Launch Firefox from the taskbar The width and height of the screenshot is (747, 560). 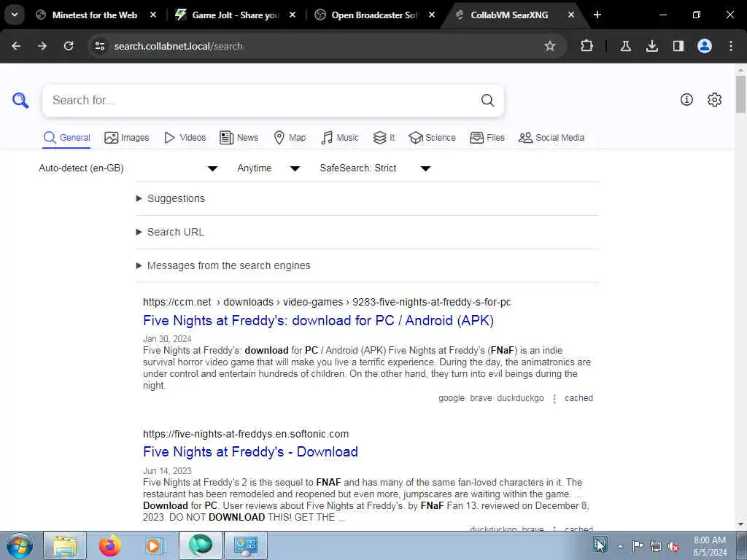click(110, 545)
